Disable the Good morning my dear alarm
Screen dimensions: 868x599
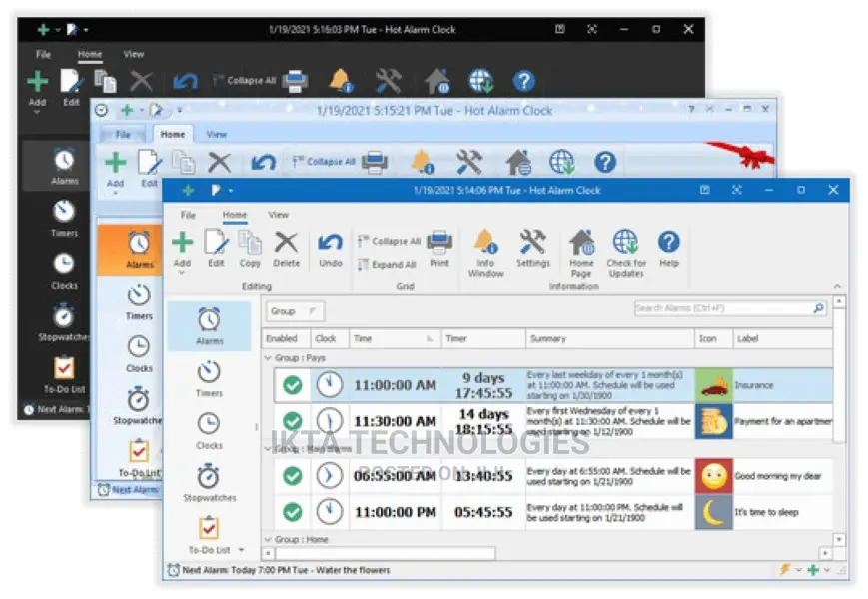[x=293, y=475]
